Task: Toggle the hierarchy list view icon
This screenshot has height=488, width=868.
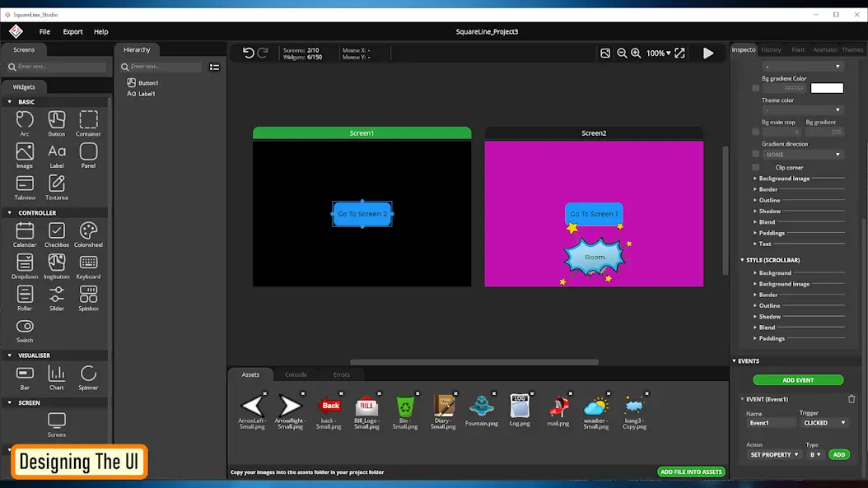Action: point(214,67)
